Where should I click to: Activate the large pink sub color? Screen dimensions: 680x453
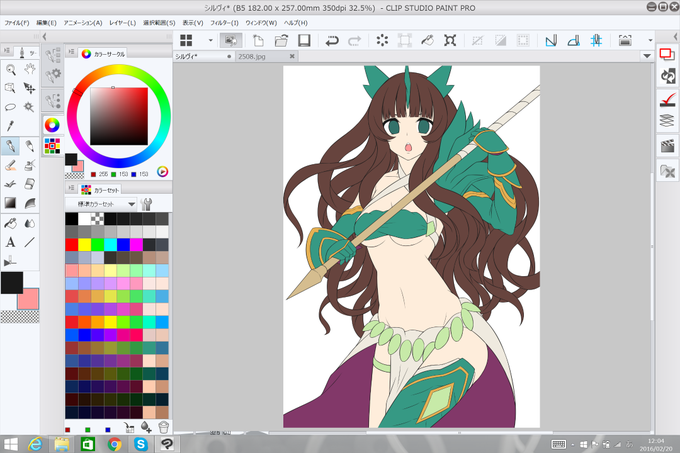point(29,299)
